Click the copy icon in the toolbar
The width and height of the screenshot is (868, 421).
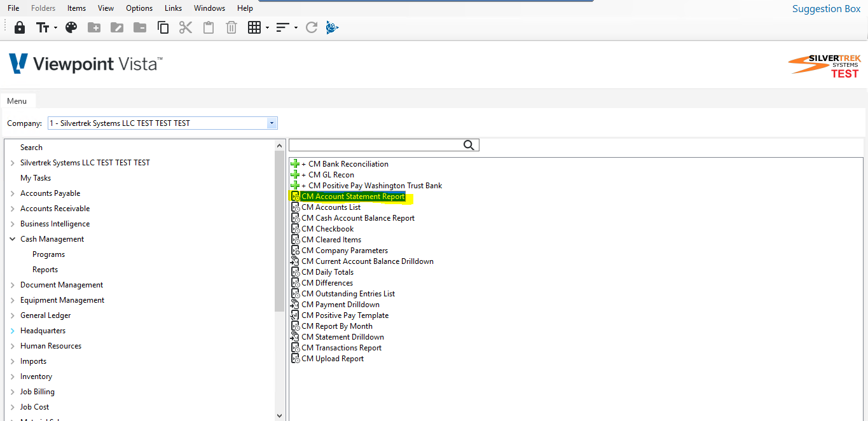tap(163, 27)
